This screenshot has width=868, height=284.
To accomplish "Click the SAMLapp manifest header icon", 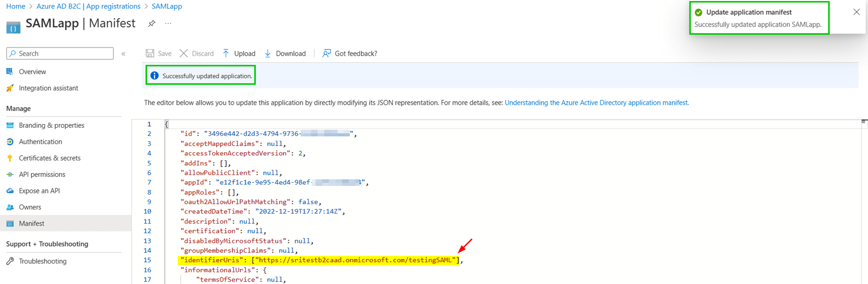I will 13,27.
